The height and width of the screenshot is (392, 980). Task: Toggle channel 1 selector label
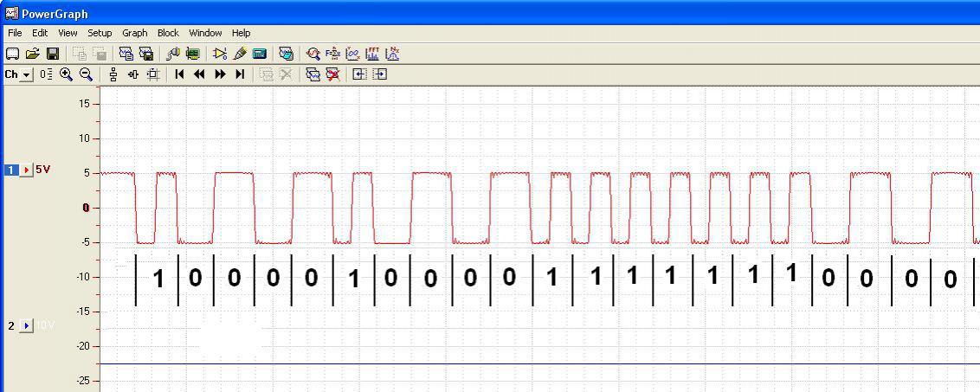(x=11, y=170)
